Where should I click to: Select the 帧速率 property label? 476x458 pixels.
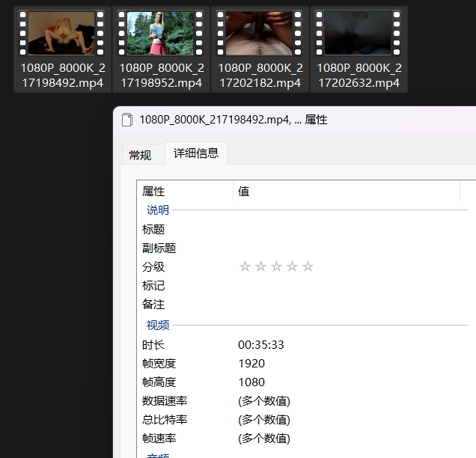(159, 439)
